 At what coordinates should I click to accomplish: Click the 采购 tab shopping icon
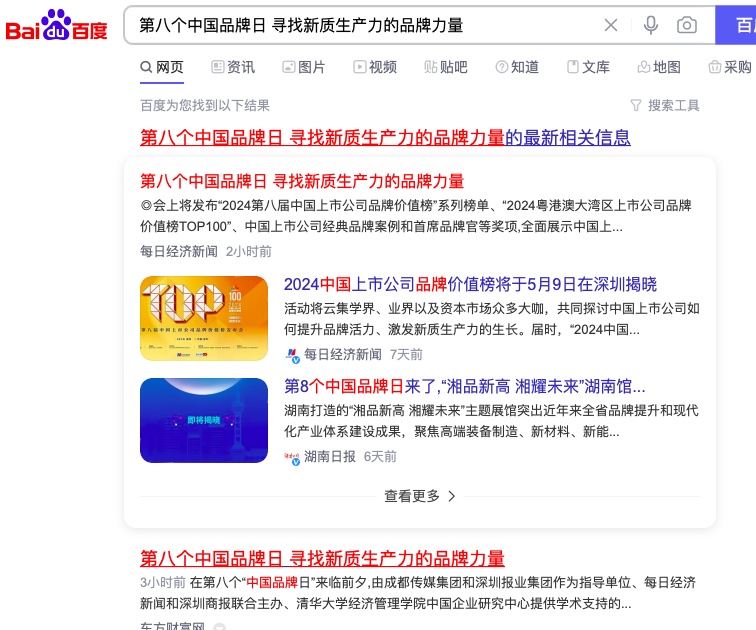coord(715,67)
